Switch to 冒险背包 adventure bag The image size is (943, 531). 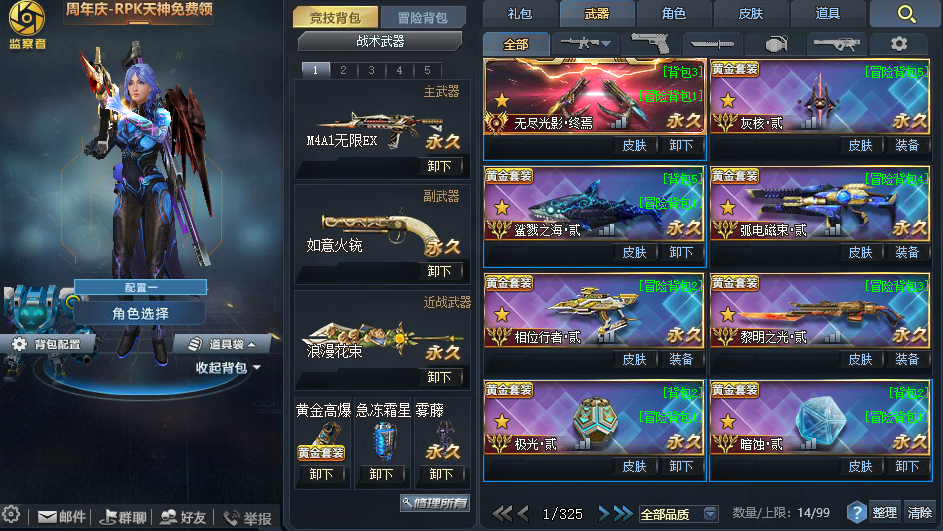tap(423, 17)
